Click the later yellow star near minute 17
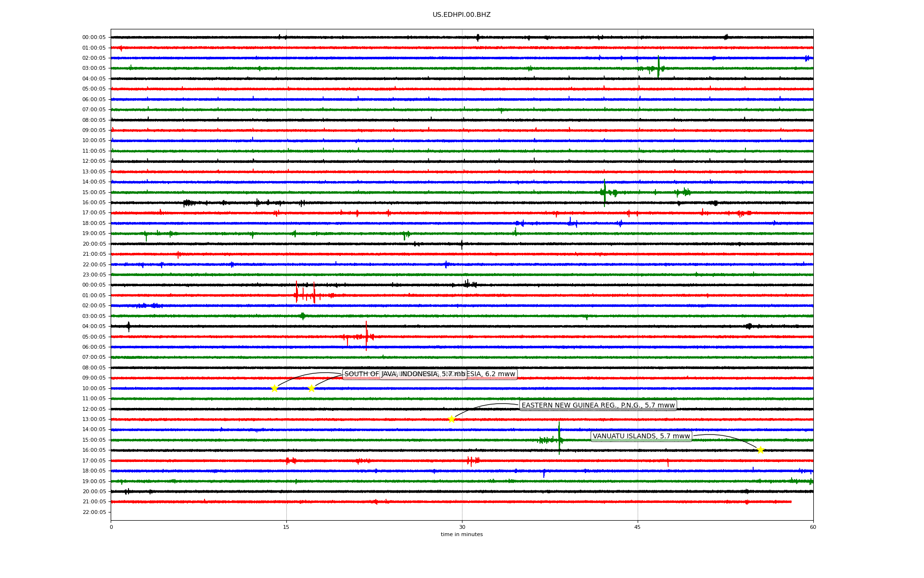924x578 pixels. [x=311, y=388]
